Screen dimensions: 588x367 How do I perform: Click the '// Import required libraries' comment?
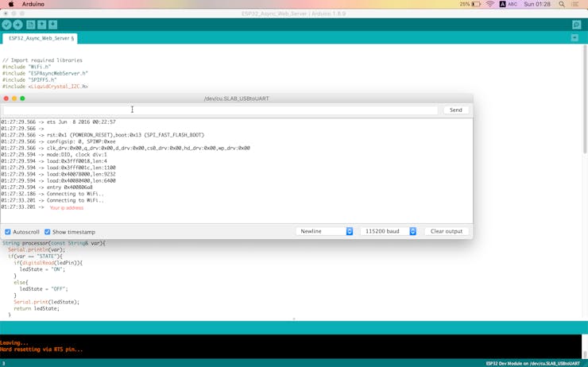42,60
